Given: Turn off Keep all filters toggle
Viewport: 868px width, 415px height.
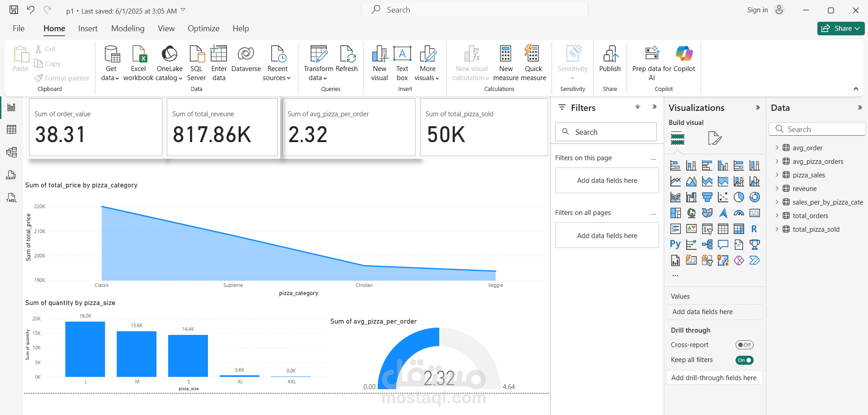Looking at the screenshot, I should [744, 360].
